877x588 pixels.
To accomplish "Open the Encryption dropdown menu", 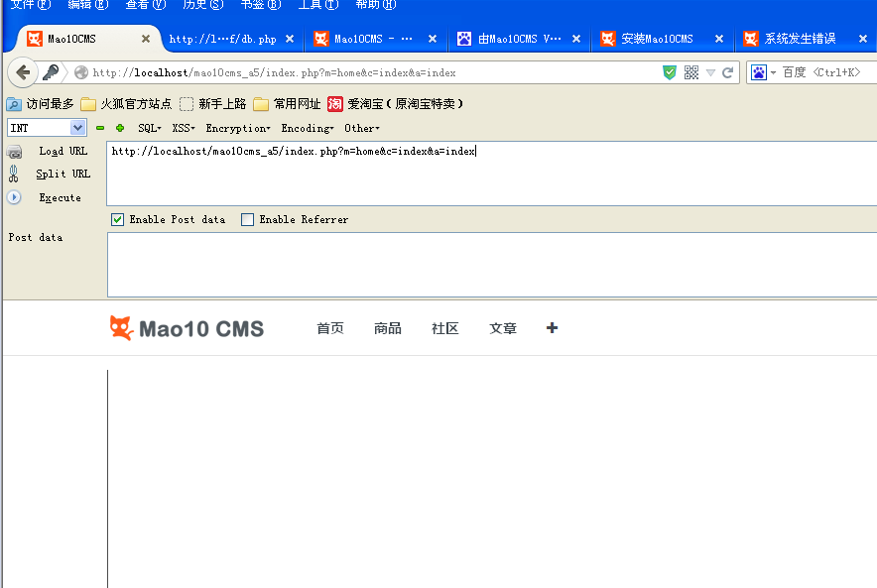I will [238, 129].
